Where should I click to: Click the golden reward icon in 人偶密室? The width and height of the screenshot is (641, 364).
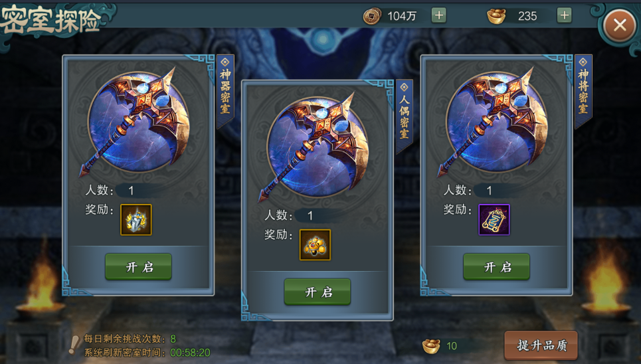click(x=315, y=245)
